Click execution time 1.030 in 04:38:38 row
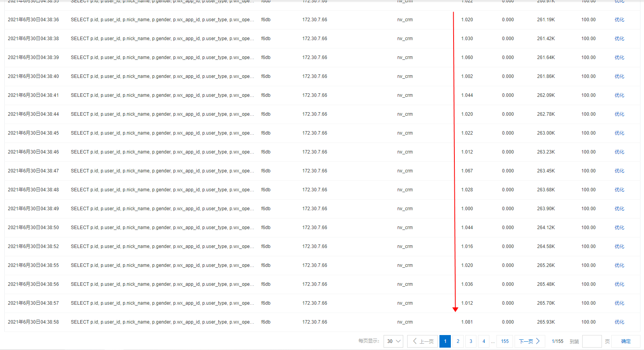Image resolution: width=644 pixels, height=350 pixels. 467,39
